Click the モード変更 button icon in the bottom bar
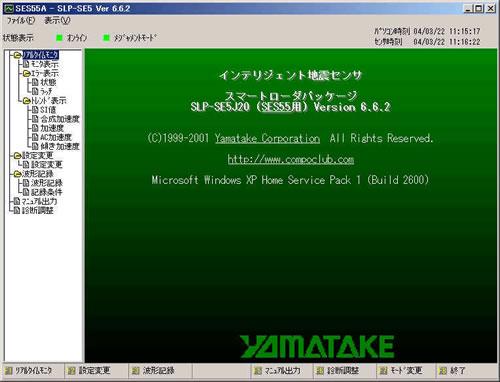The height and width of the screenshot is (382, 500). 384,371
